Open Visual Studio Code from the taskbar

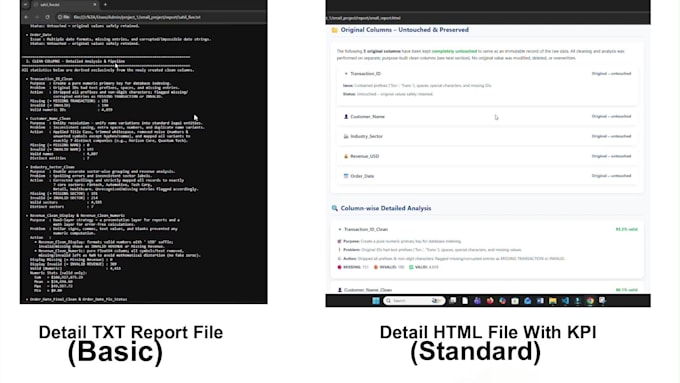point(565,301)
